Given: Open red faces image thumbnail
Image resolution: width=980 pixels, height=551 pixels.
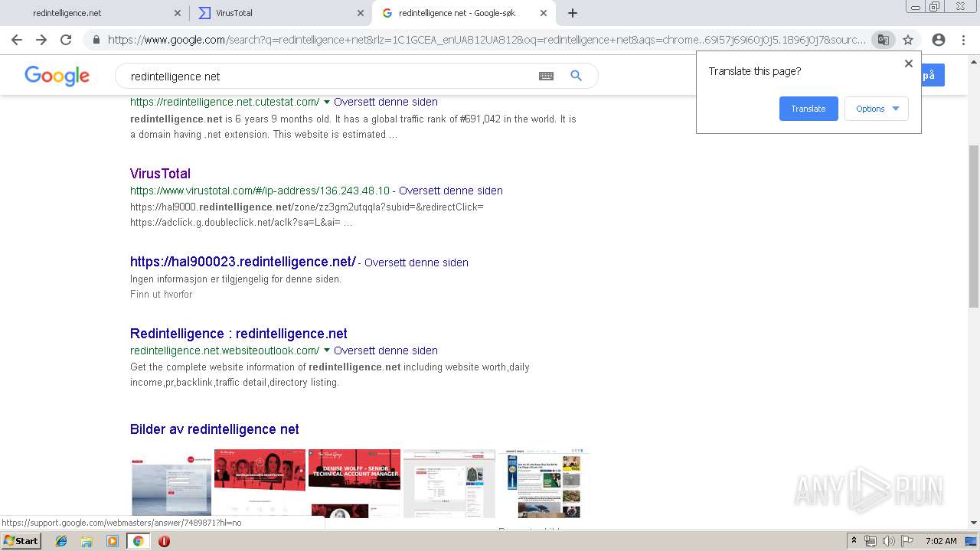Looking at the screenshot, I should (x=260, y=482).
